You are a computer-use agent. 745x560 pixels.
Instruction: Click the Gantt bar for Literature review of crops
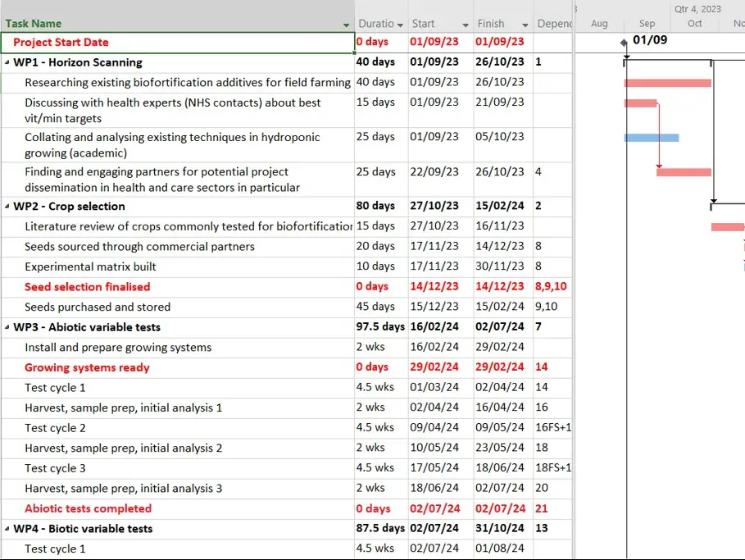click(x=728, y=227)
